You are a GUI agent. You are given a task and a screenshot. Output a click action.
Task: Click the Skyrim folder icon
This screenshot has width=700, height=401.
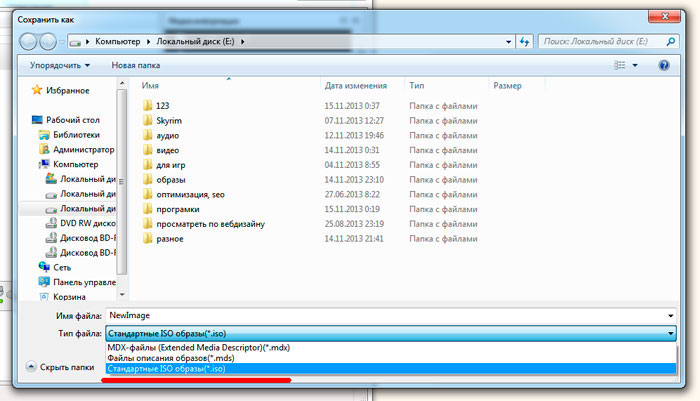coord(148,120)
